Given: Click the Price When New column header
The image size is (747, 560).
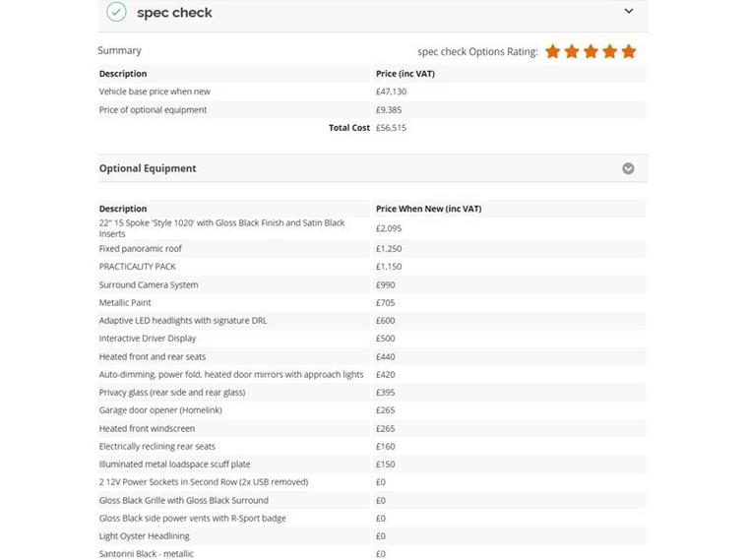Looking at the screenshot, I should (428, 209).
